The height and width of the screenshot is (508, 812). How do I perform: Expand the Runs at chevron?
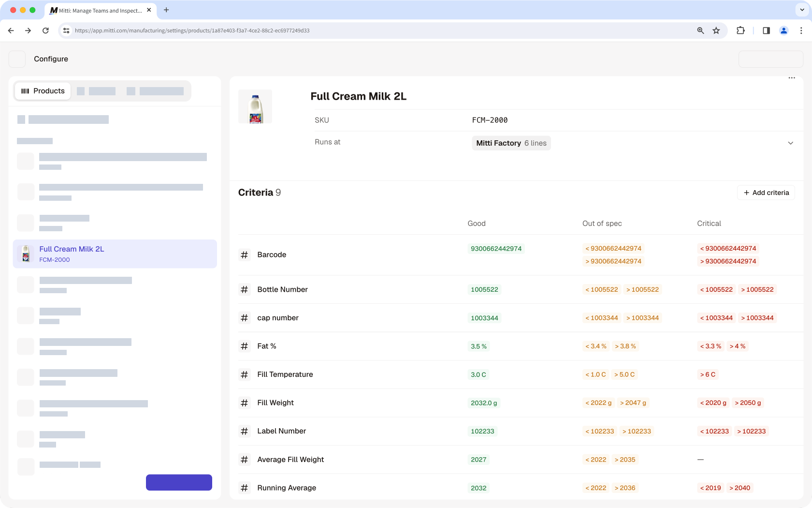coord(791,143)
